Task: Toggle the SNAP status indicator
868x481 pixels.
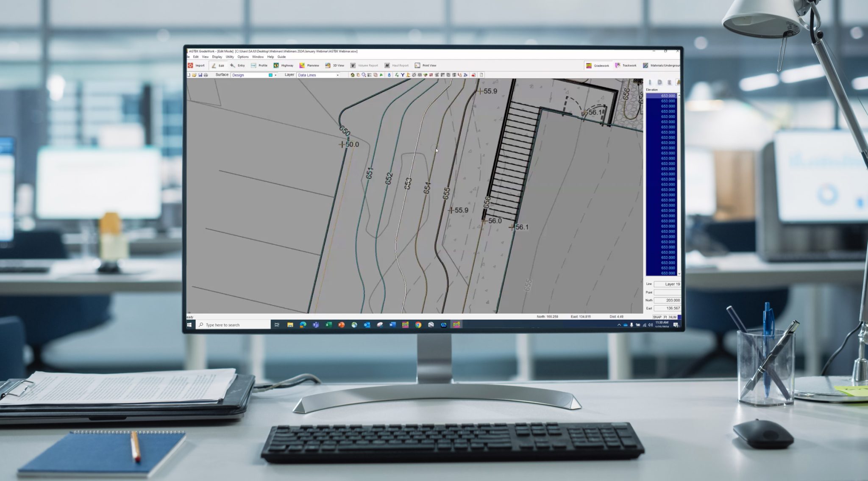Action: [x=657, y=317]
